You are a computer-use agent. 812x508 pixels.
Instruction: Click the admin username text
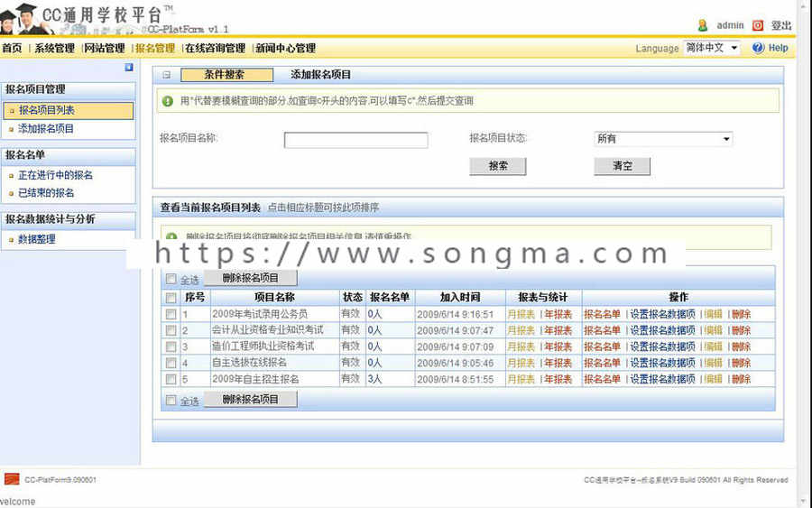[x=730, y=25]
